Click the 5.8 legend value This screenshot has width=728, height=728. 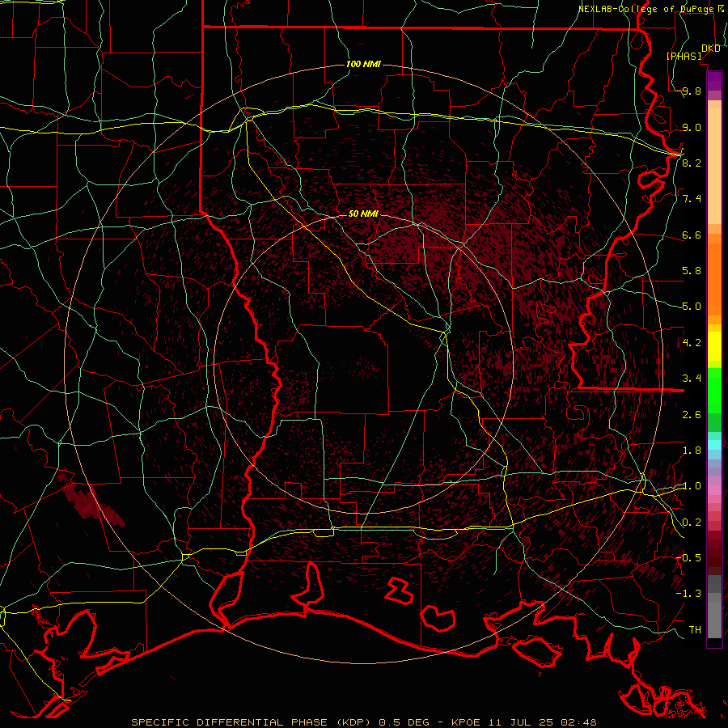point(692,271)
